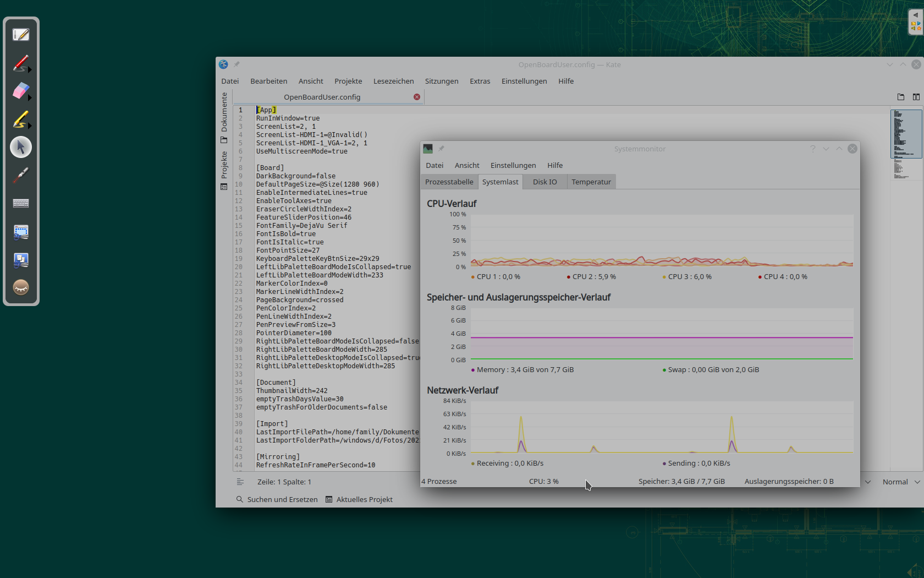Screen dimensions: 924x578
Task: Hide the board using the eyelid icon
Action: [21, 287]
